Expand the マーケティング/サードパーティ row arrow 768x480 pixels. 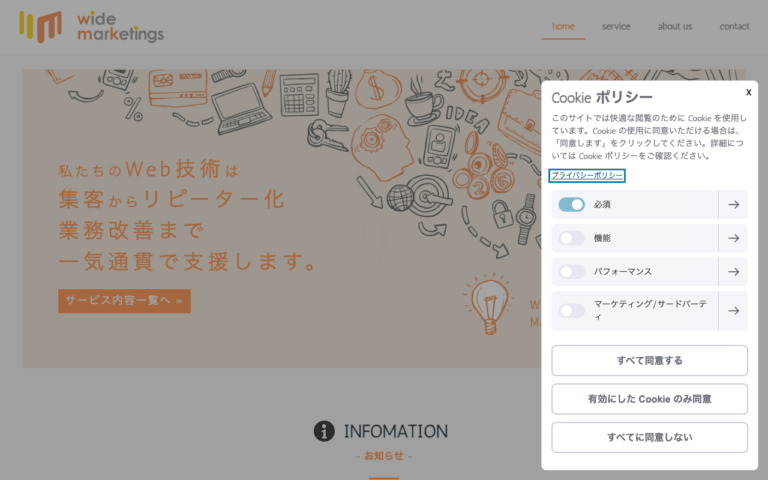click(x=733, y=311)
